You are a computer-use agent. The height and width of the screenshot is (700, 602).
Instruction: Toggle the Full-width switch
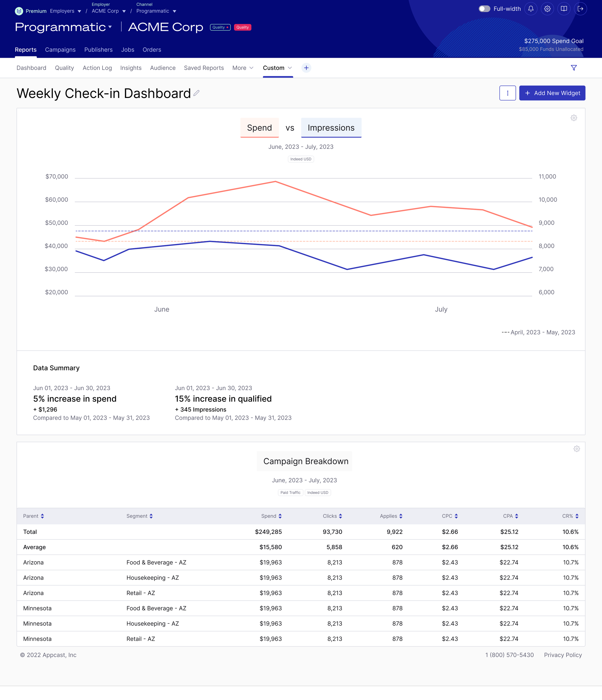[484, 9]
